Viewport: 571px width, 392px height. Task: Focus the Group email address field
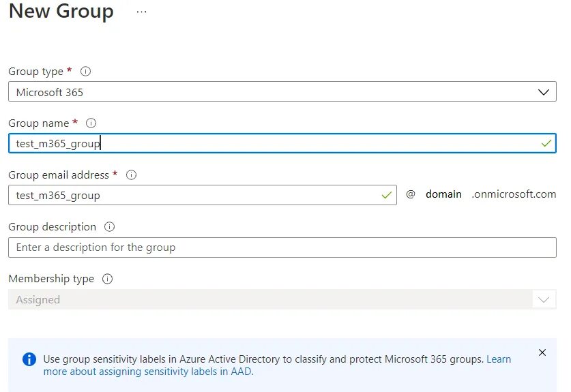[203, 195]
